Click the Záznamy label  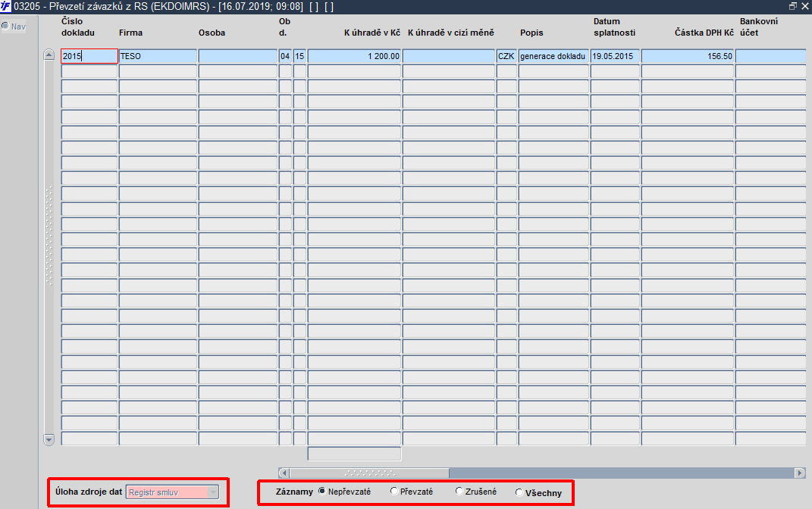294,492
